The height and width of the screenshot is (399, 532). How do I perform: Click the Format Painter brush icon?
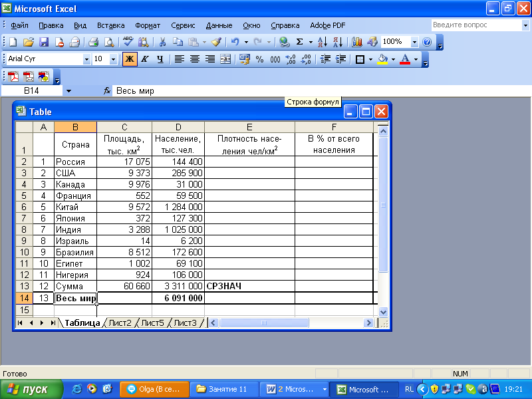[x=217, y=42]
